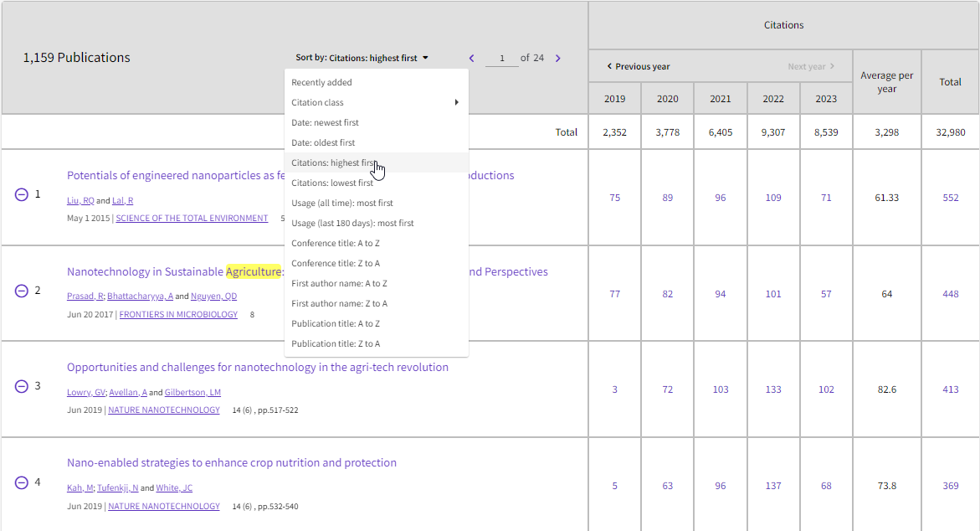The width and height of the screenshot is (980, 531).
Task: View 2022 citations (137) for publication 4
Action: pos(773,486)
